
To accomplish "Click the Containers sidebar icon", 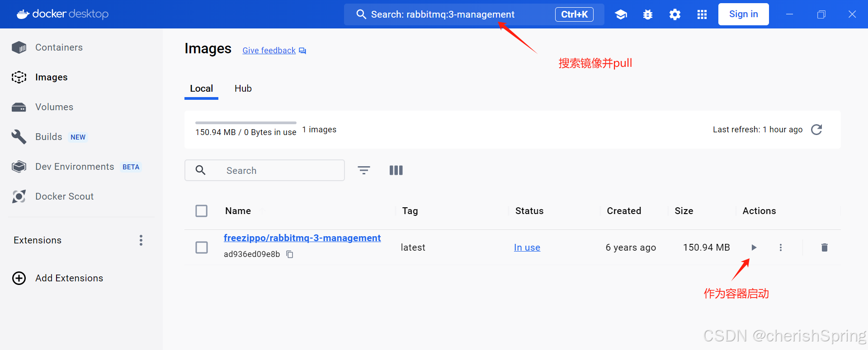I will coord(19,47).
